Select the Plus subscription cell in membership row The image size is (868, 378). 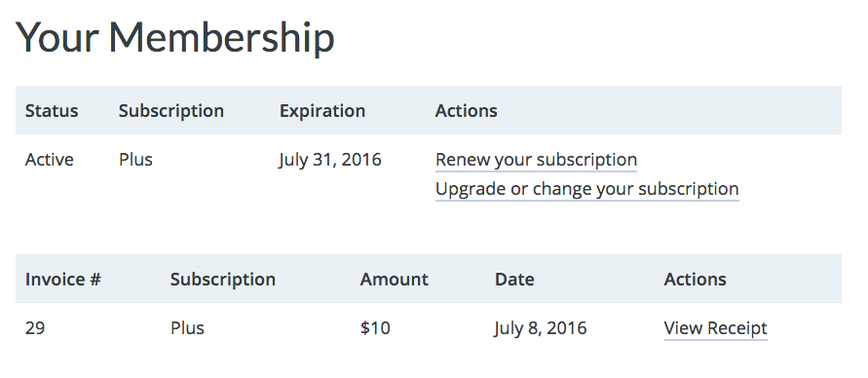click(135, 160)
